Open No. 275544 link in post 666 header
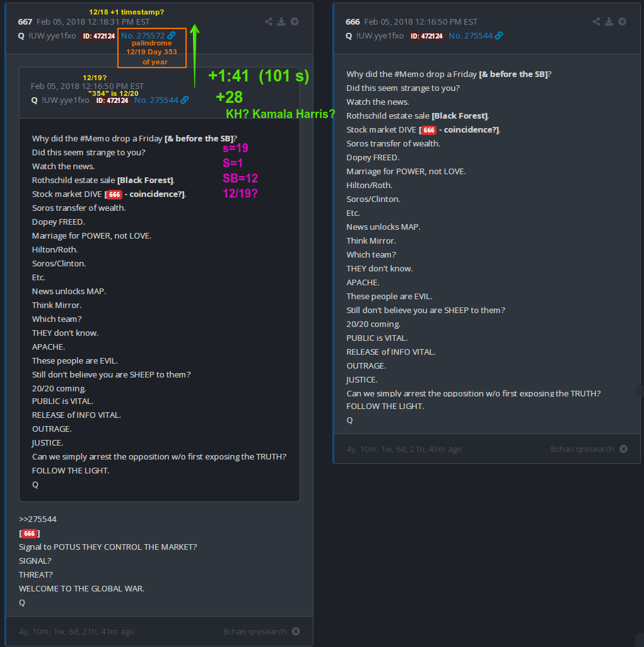 point(471,36)
